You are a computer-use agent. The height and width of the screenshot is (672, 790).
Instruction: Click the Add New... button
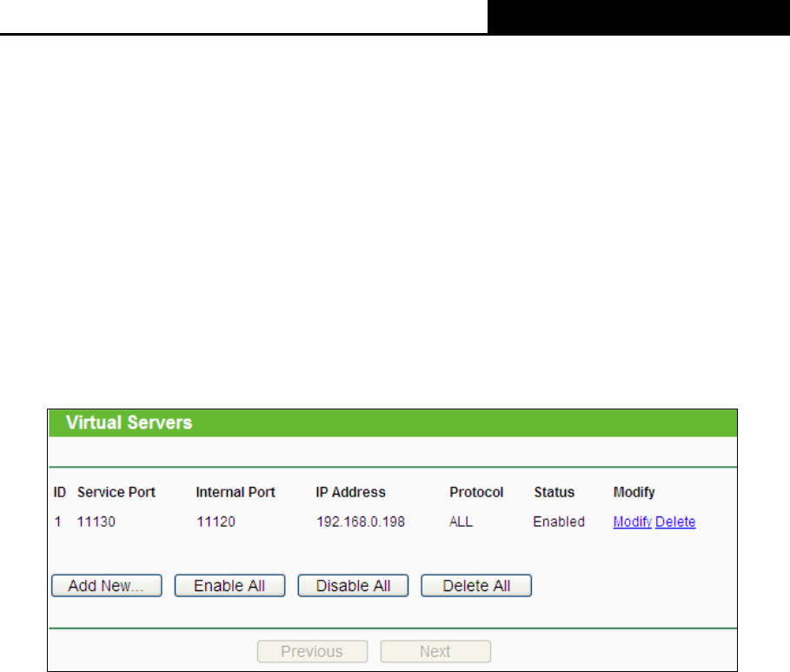(106, 585)
